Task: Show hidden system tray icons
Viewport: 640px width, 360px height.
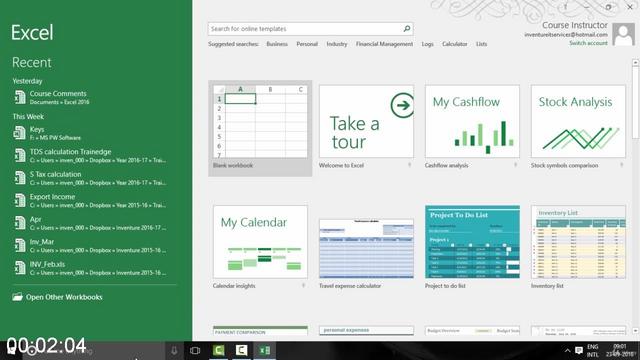Action: [x=567, y=351]
